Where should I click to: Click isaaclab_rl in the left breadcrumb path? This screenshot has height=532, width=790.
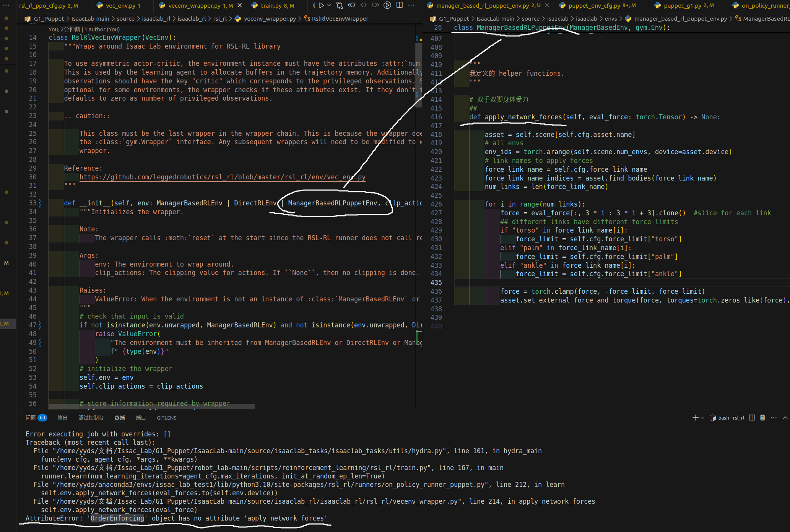[156, 19]
